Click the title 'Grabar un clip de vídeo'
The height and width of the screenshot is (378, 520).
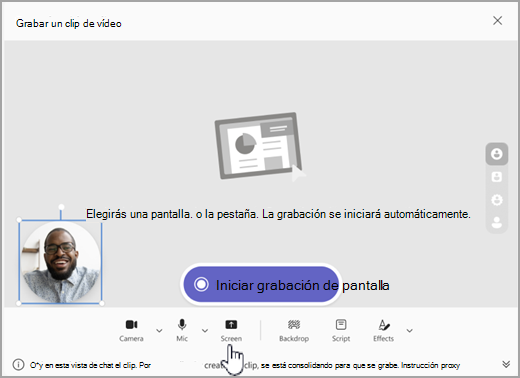(x=69, y=23)
